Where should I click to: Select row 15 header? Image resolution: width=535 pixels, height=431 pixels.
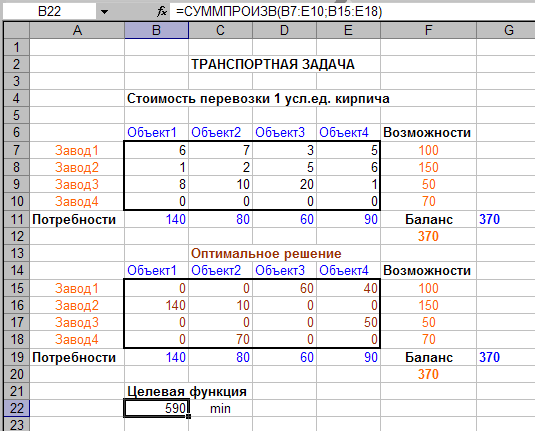16,288
